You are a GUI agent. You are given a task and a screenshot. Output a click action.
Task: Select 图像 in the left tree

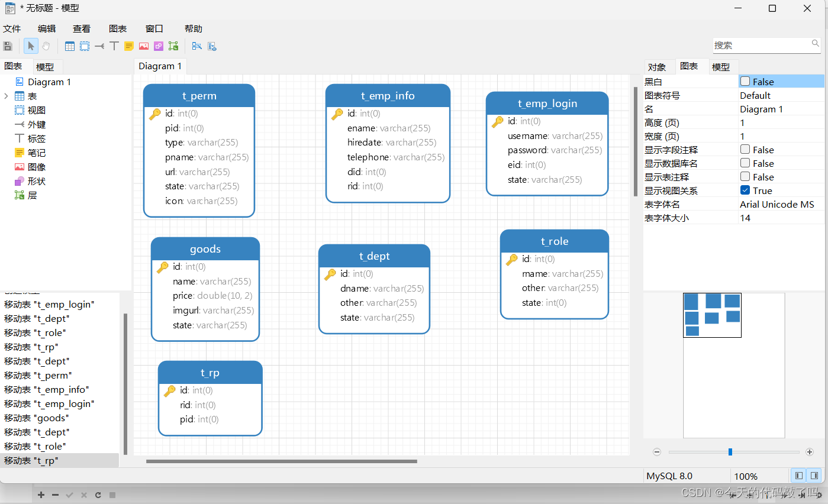37,167
